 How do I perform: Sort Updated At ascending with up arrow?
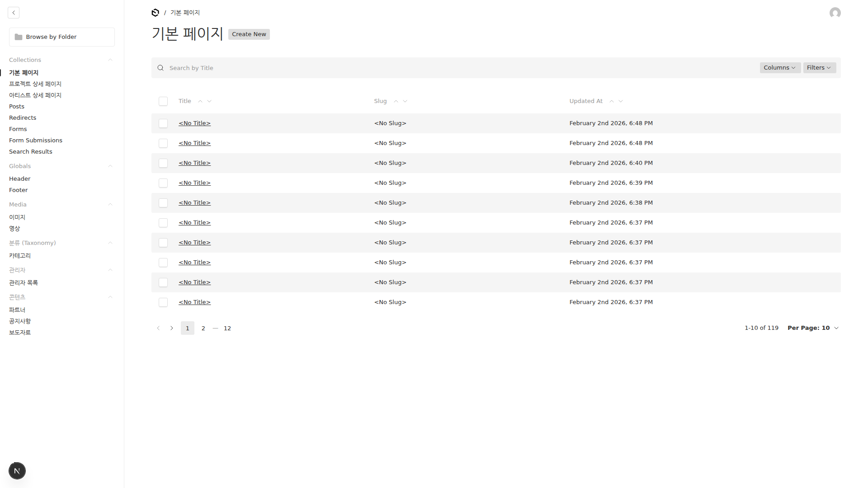[612, 101]
